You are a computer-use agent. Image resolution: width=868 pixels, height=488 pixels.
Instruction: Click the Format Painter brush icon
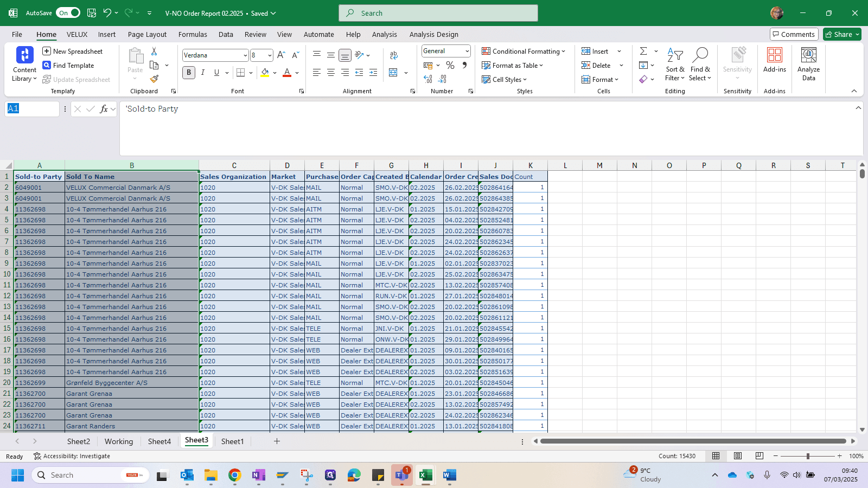click(x=154, y=79)
